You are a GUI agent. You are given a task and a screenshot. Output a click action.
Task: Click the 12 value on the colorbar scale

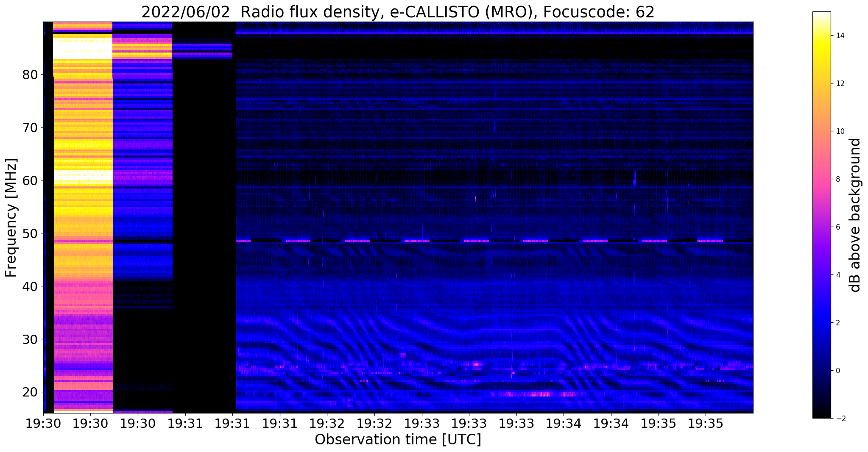point(839,83)
